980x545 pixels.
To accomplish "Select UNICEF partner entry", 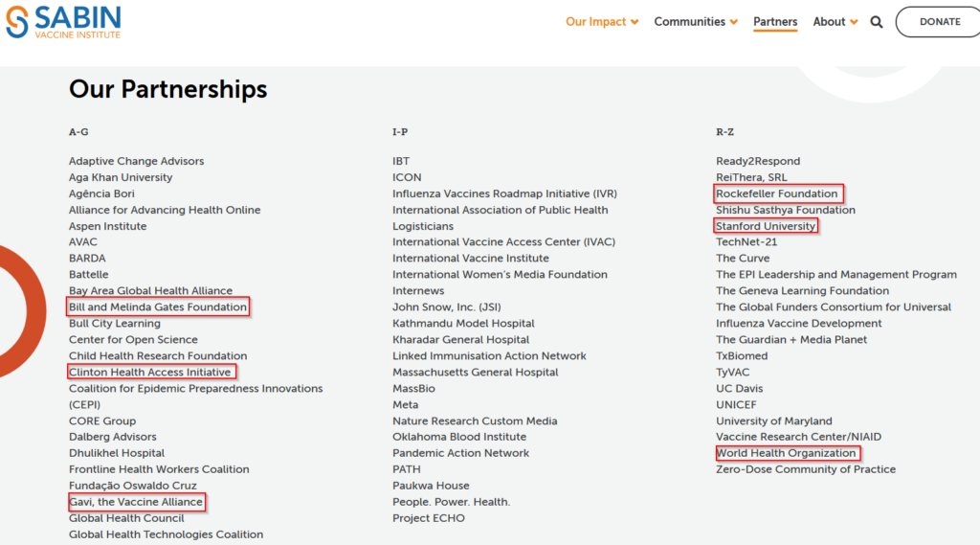I will tap(736, 404).
